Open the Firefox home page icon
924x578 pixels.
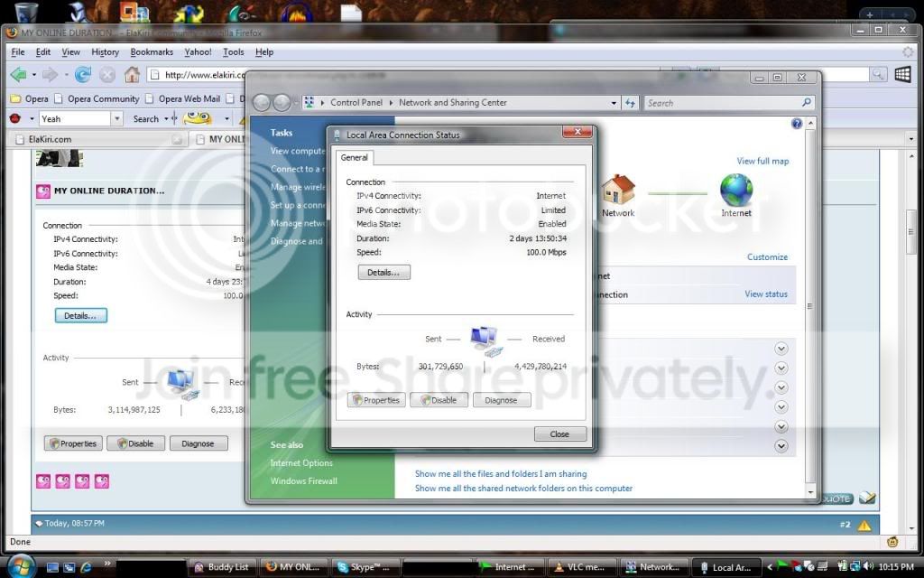[132, 74]
